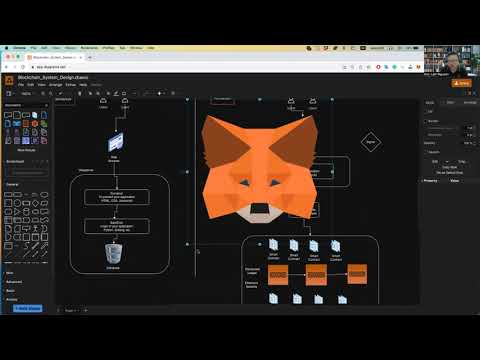The image size is (480, 360).
Task: Select the Rectangle shape in General
Action: pos(8,194)
